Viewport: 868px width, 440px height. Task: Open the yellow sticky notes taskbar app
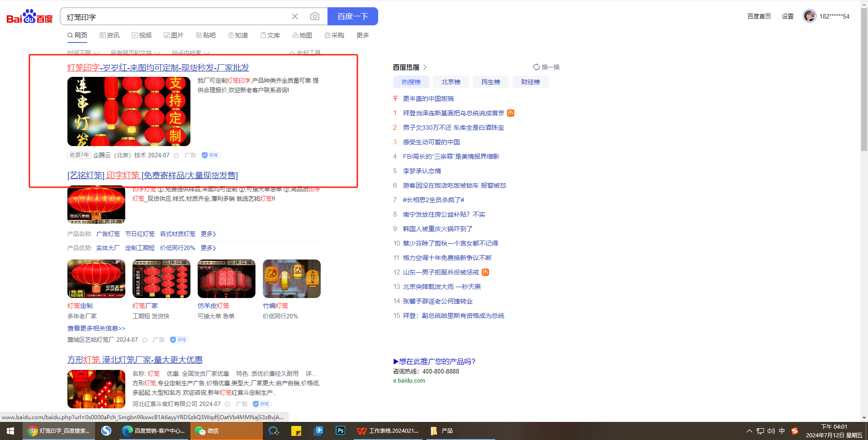296,431
